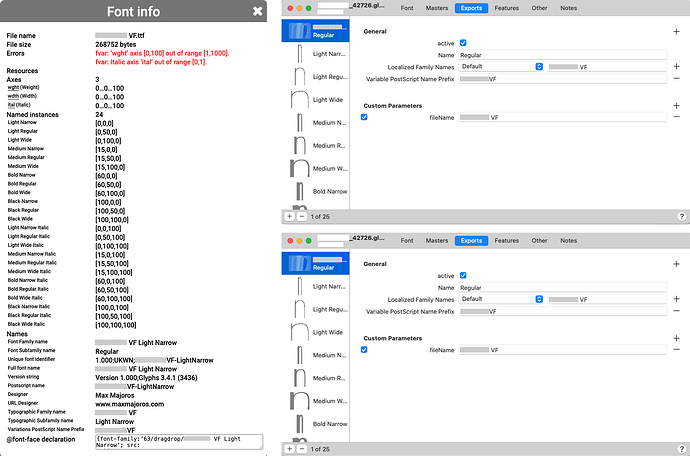The height and width of the screenshot is (456, 690).
Task: Add localized family name with plus in lower window
Action: click(x=677, y=299)
